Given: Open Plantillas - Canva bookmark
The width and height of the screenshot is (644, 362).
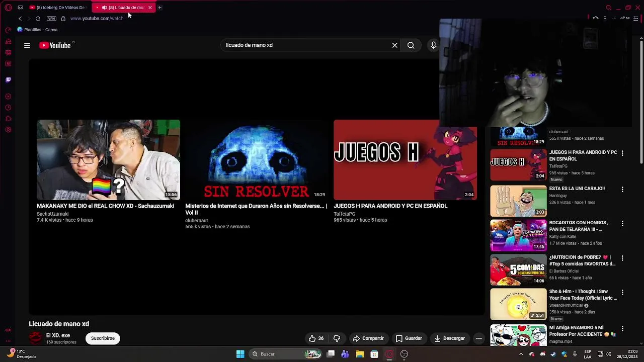Looking at the screenshot, I should coord(37,30).
